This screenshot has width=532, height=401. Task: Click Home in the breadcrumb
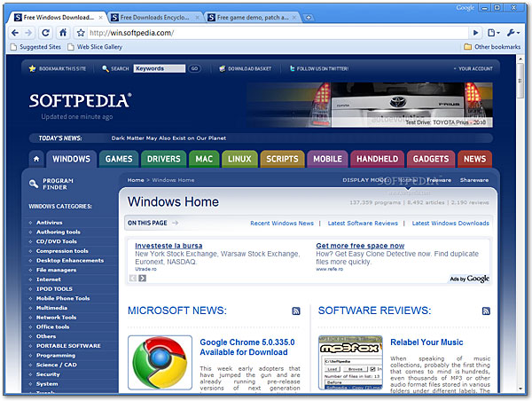click(136, 180)
